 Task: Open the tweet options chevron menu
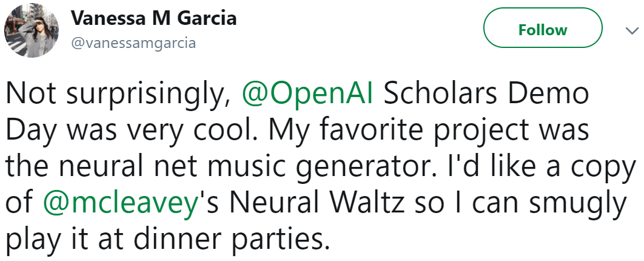(x=628, y=30)
